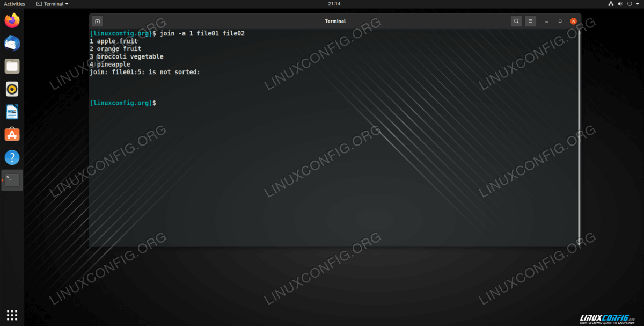Open the Activities overview
This screenshot has width=644, height=326.
14,4
